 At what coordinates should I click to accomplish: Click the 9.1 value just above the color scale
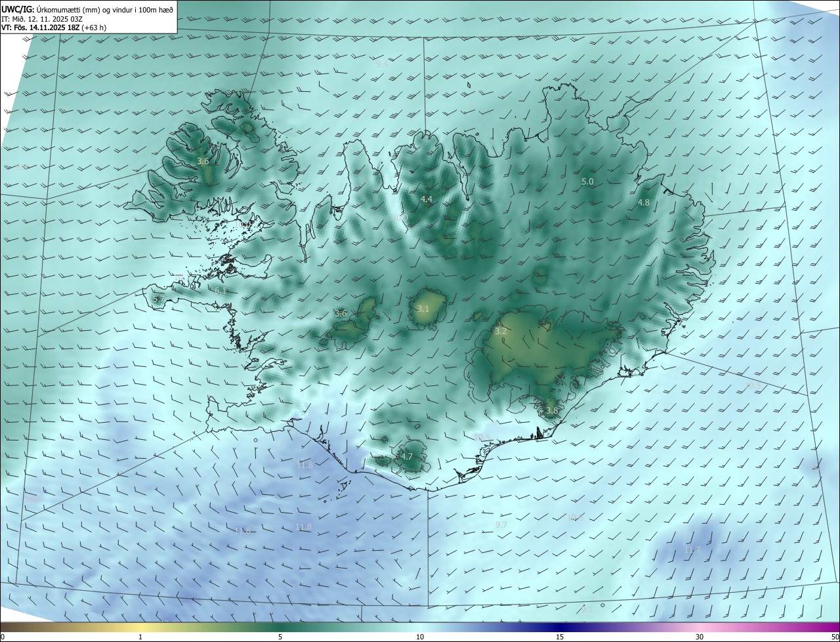(x=587, y=610)
